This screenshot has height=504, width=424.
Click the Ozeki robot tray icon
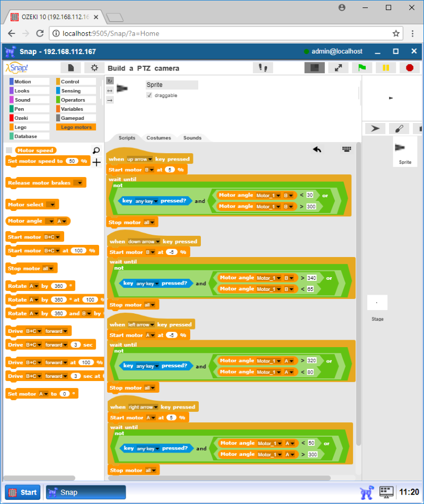coord(367,492)
